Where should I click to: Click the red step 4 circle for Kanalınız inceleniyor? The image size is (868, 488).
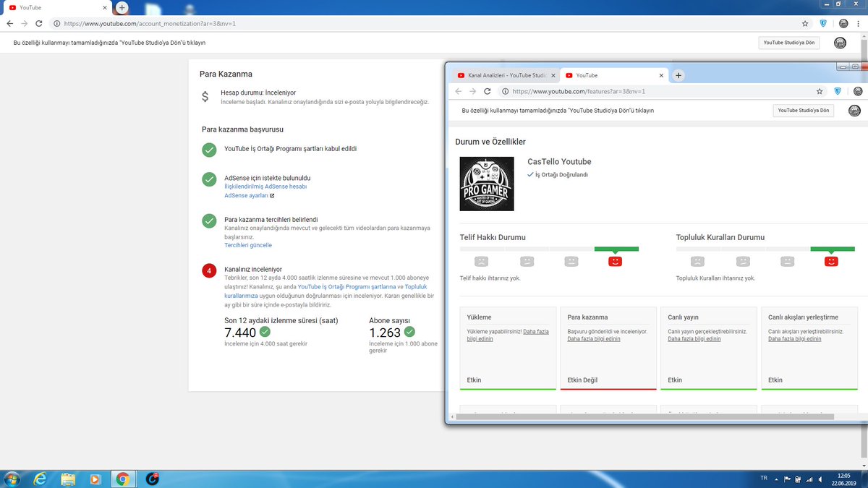point(209,271)
